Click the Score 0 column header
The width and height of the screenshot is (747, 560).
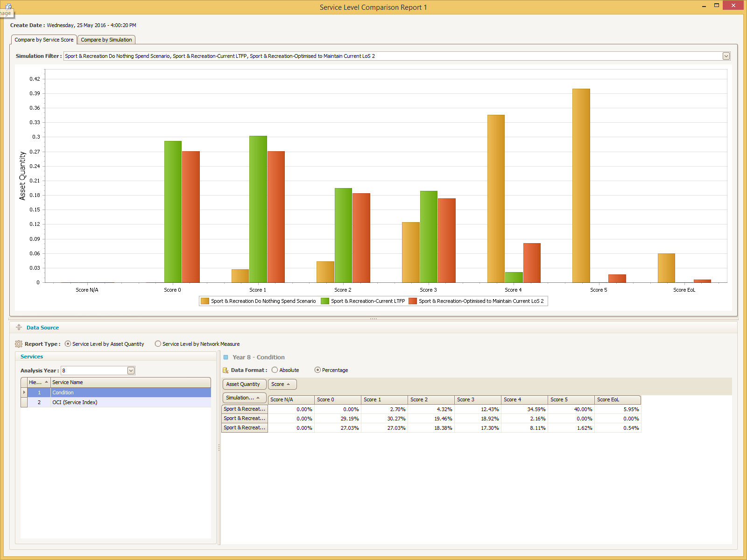click(x=338, y=400)
